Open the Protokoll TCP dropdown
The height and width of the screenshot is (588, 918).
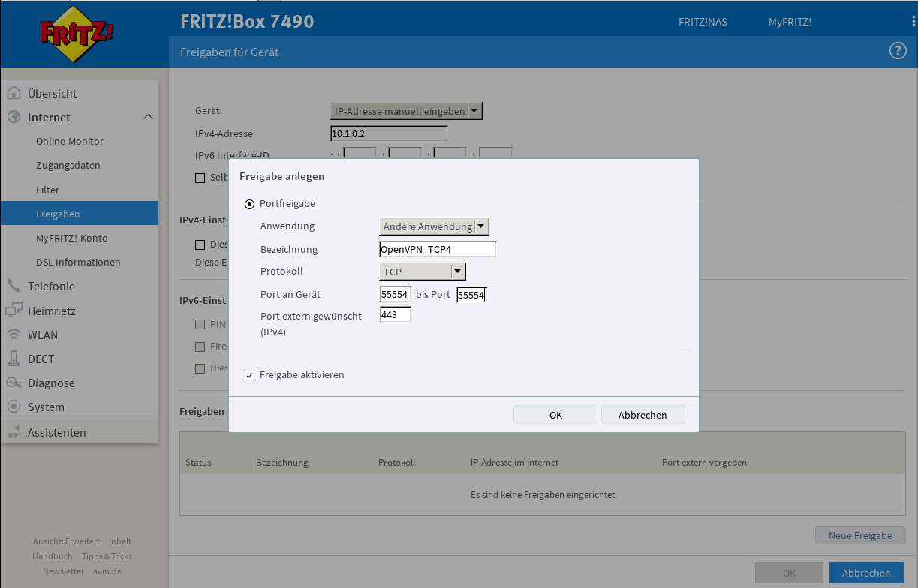(423, 271)
